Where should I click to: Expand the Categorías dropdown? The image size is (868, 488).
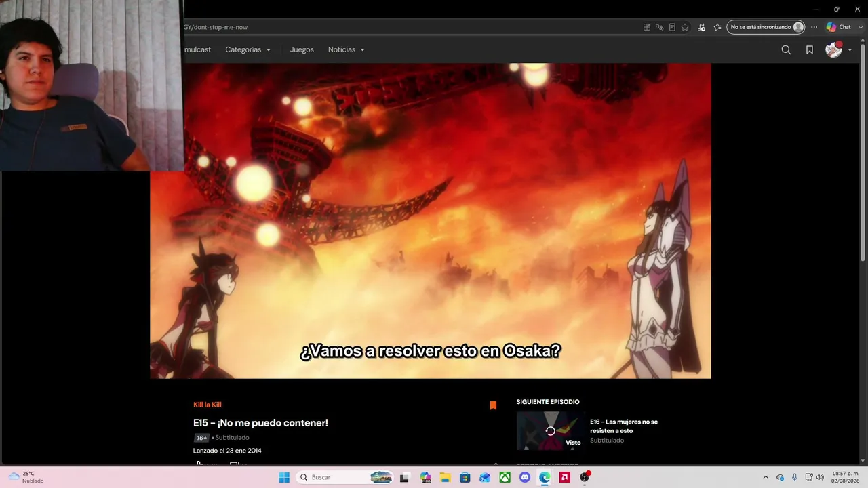pos(248,49)
